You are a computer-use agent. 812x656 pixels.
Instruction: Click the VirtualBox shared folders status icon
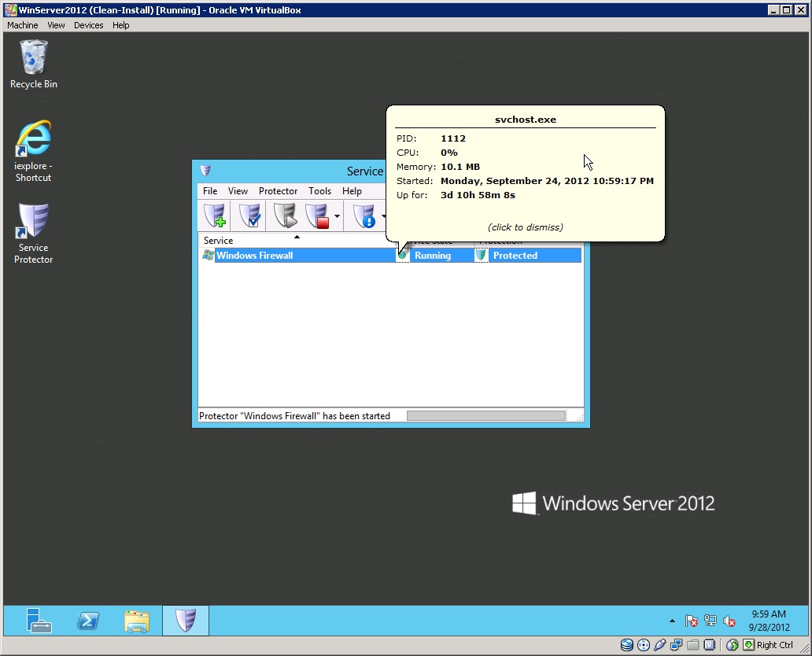pos(693,645)
